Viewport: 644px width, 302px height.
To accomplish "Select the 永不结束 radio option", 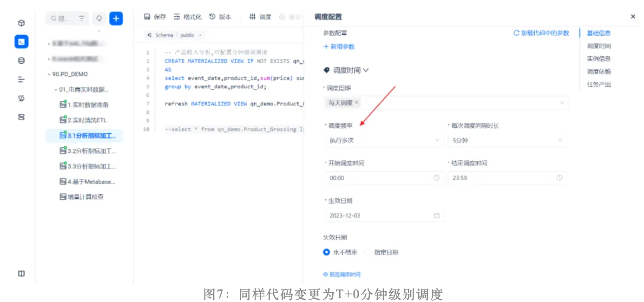I will click(x=327, y=252).
